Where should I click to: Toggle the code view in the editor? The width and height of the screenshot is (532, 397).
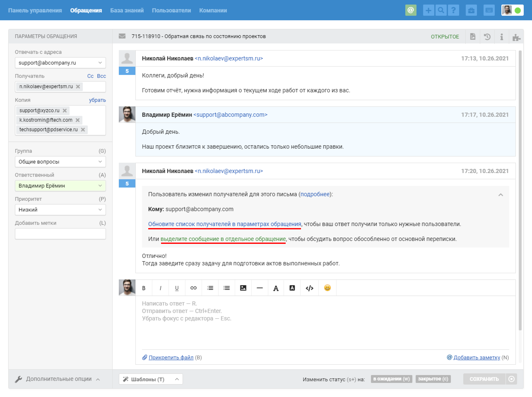coord(309,288)
